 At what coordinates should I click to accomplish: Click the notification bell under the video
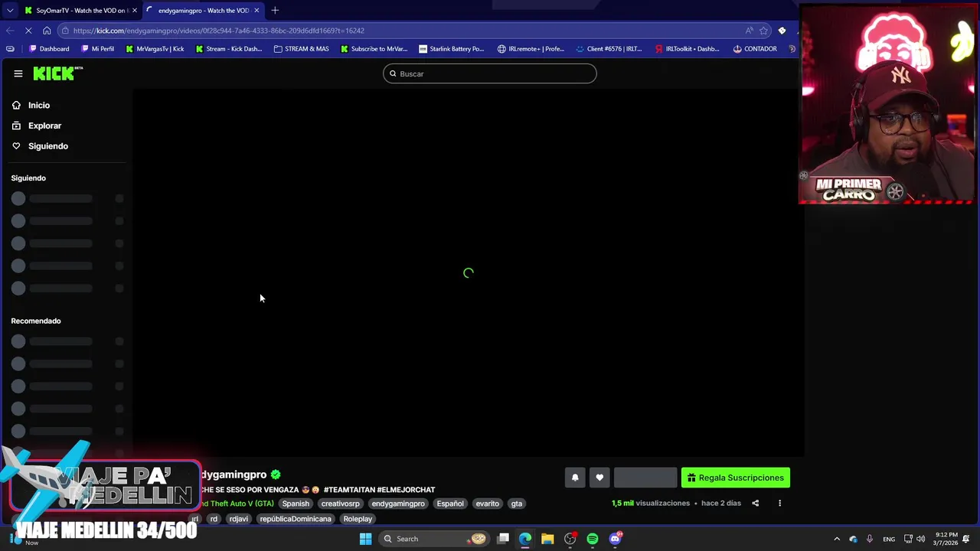[x=575, y=478]
